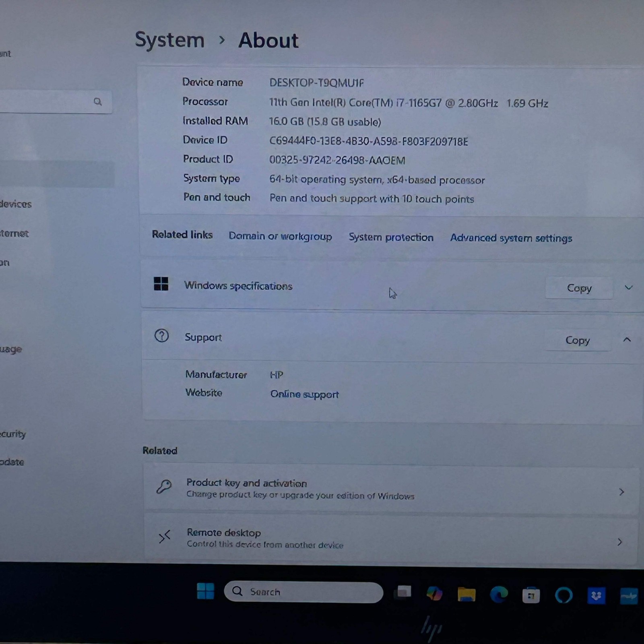Copy the Support information
644x644 pixels.
point(578,340)
